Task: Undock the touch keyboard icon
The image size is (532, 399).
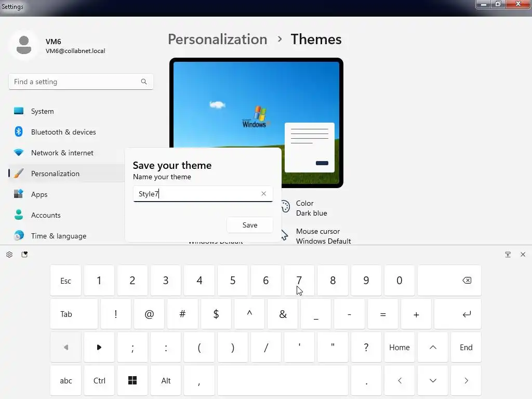Action: click(x=508, y=255)
